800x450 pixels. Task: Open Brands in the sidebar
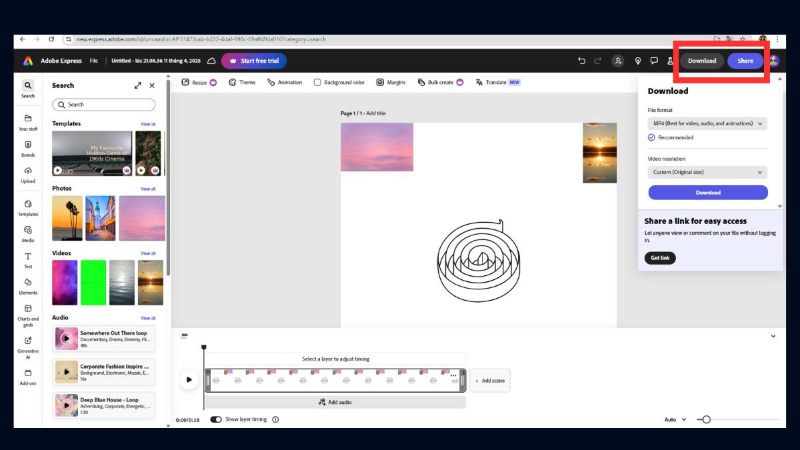pyautogui.click(x=28, y=149)
